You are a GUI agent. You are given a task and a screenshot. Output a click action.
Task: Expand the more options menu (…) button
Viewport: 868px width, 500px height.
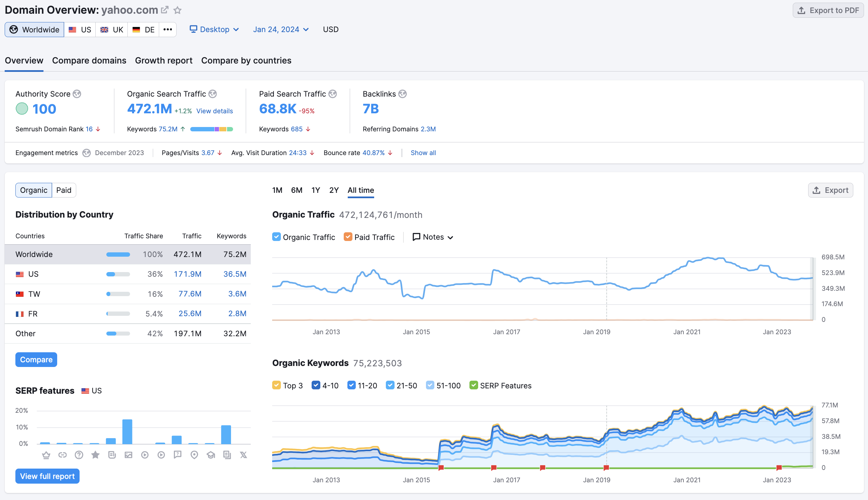pos(167,29)
